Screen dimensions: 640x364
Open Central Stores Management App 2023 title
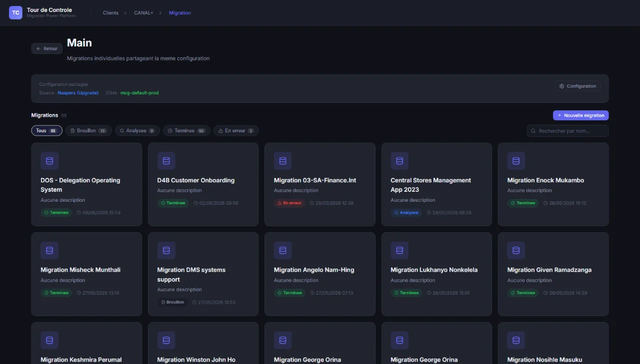tap(431, 185)
